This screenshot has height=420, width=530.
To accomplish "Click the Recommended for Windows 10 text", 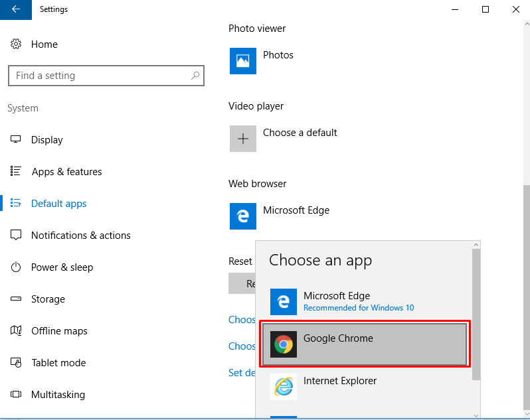I will click(359, 308).
